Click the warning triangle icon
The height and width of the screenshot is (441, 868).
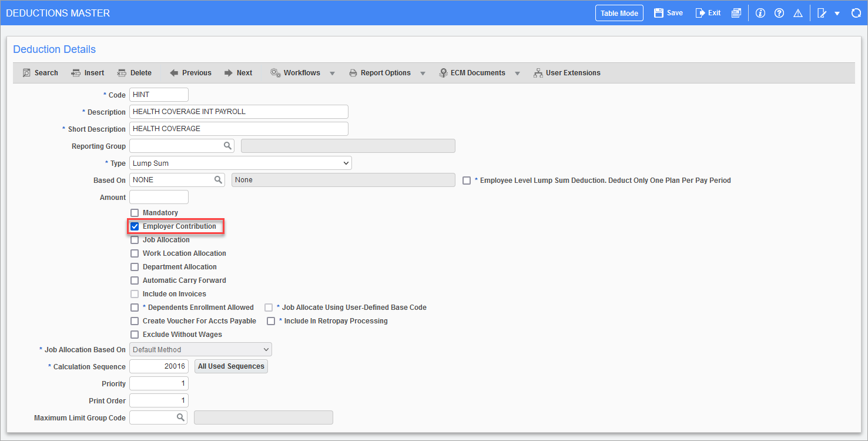(x=797, y=13)
